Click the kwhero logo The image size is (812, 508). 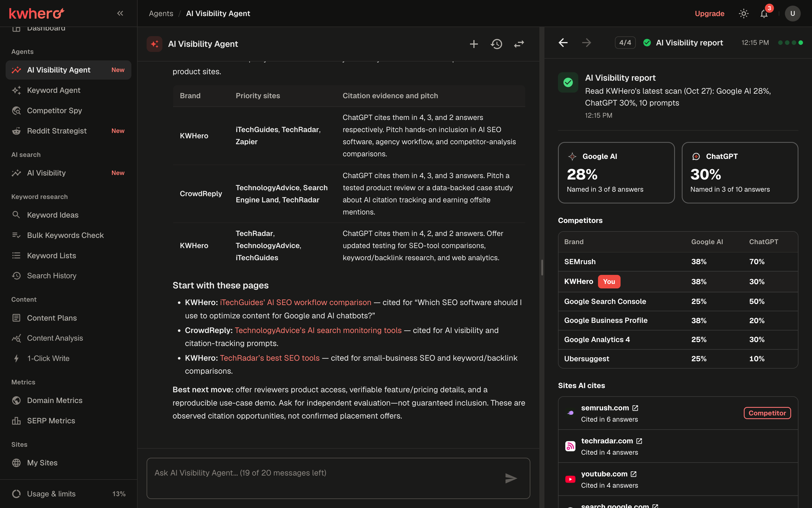click(37, 14)
